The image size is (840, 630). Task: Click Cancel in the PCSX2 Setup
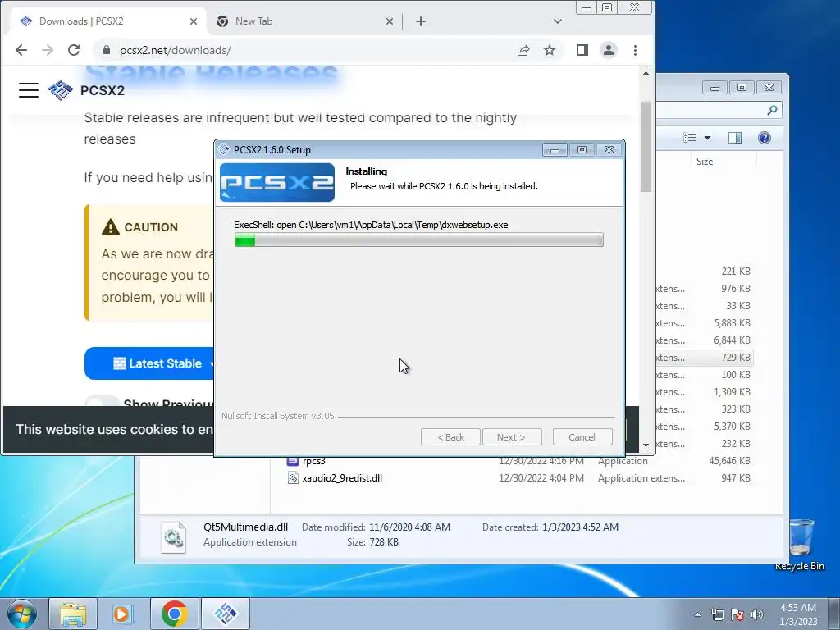(582, 437)
